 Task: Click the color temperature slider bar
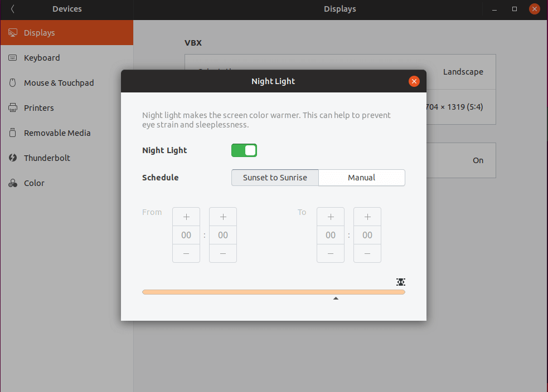click(273, 292)
